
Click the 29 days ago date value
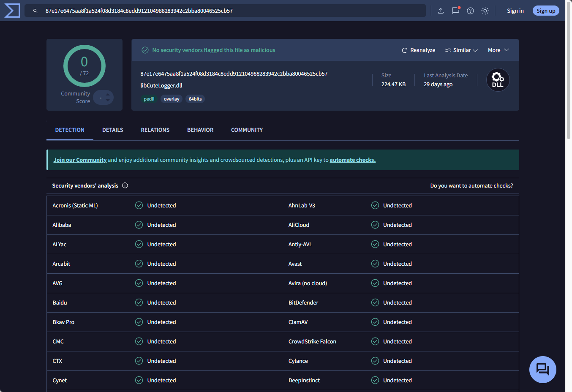coord(438,84)
